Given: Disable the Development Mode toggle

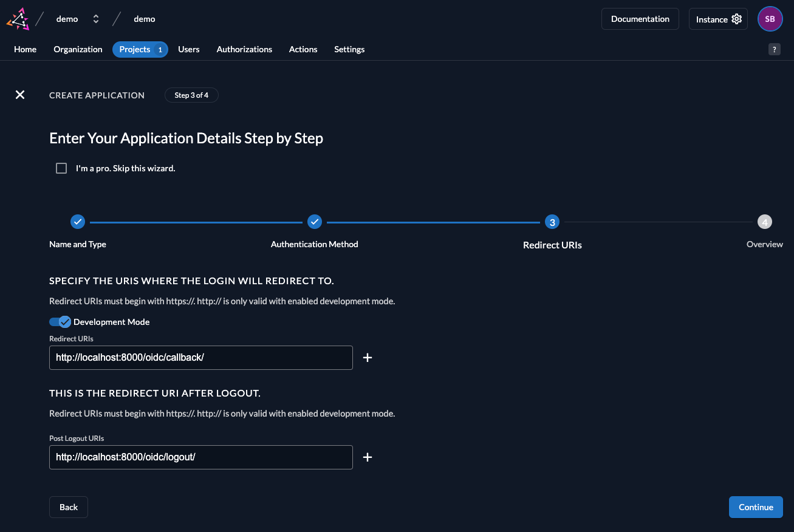Looking at the screenshot, I should pyautogui.click(x=60, y=321).
